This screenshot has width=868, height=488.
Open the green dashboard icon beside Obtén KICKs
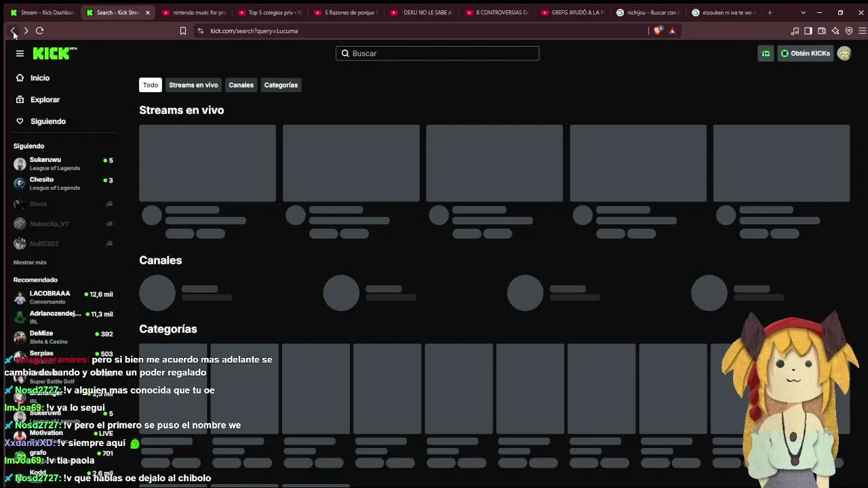pyautogui.click(x=766, y=54)
